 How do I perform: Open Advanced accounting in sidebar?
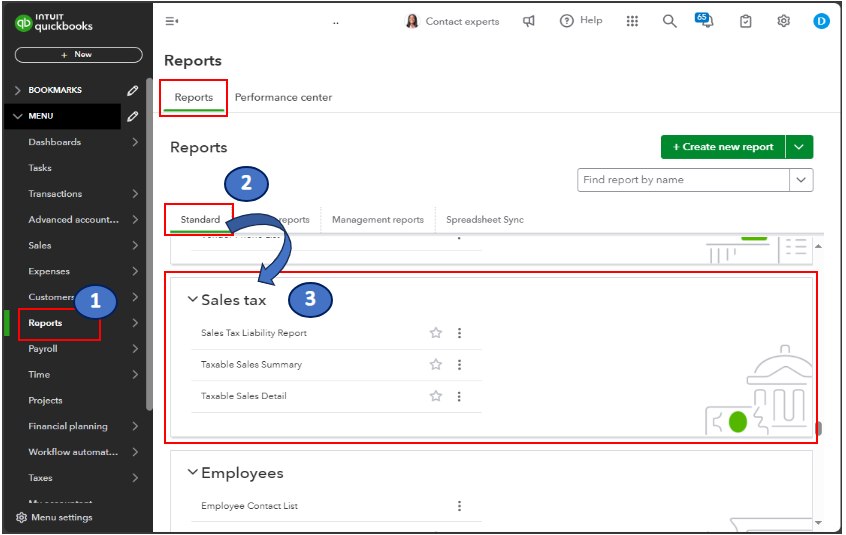point(73,220)
